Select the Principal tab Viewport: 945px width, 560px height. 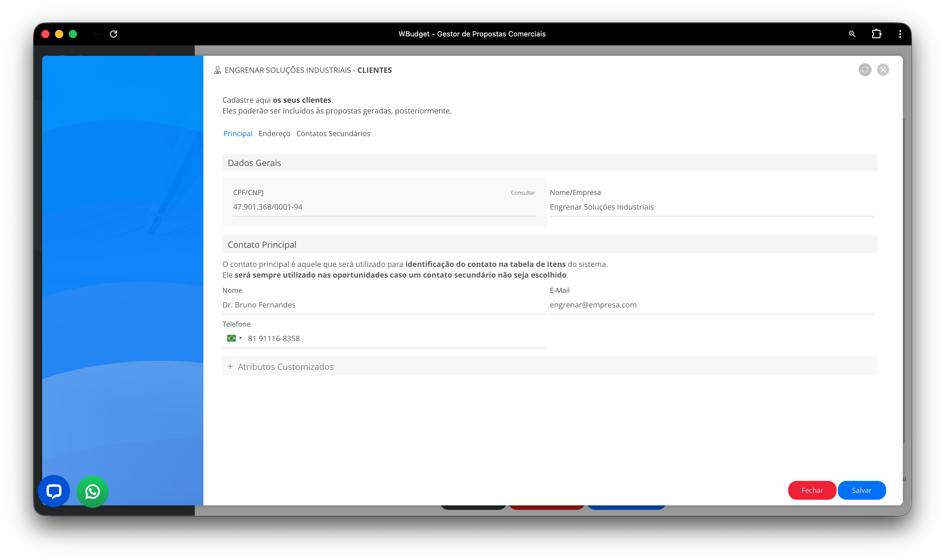pos(237,133)
